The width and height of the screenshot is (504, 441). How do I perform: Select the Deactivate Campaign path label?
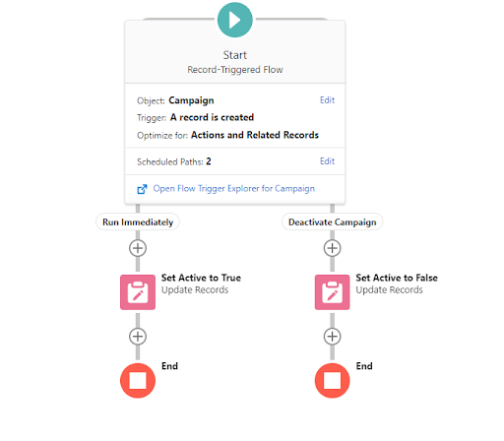[x=332, y=222]
